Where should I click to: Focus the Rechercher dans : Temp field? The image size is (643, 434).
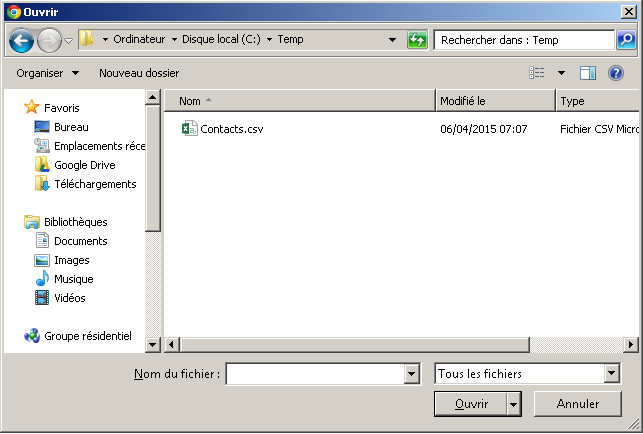(x=524, y=40)
